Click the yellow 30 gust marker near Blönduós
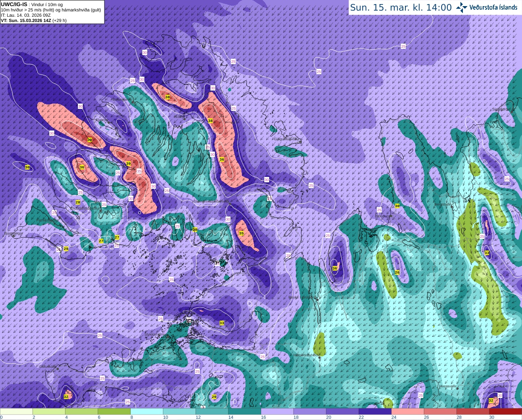Image resolution: width=522 pixels, height=420 pixels. point(397,206)
